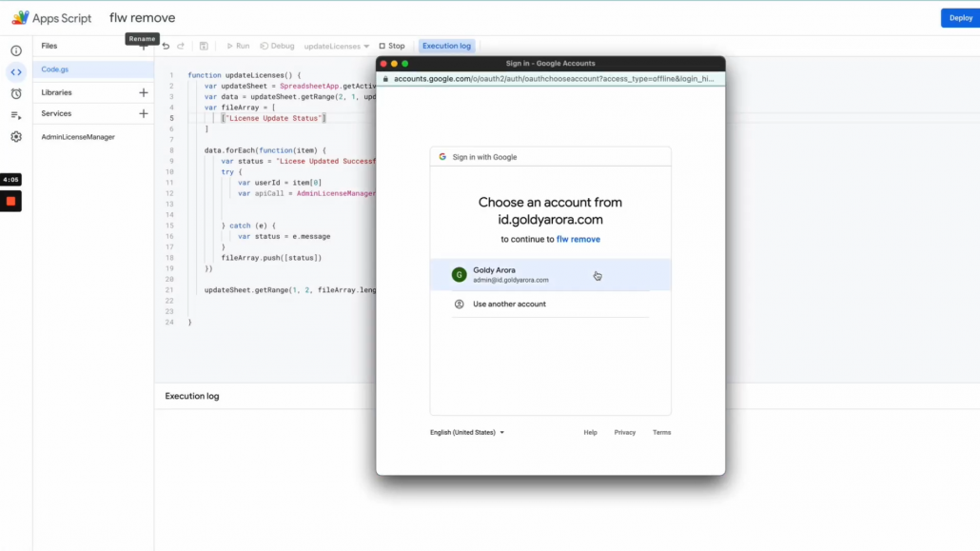The height and width of the screenshot is (551, 980).
Task: Click the Libraries section label
Action: tap(56, 92)
